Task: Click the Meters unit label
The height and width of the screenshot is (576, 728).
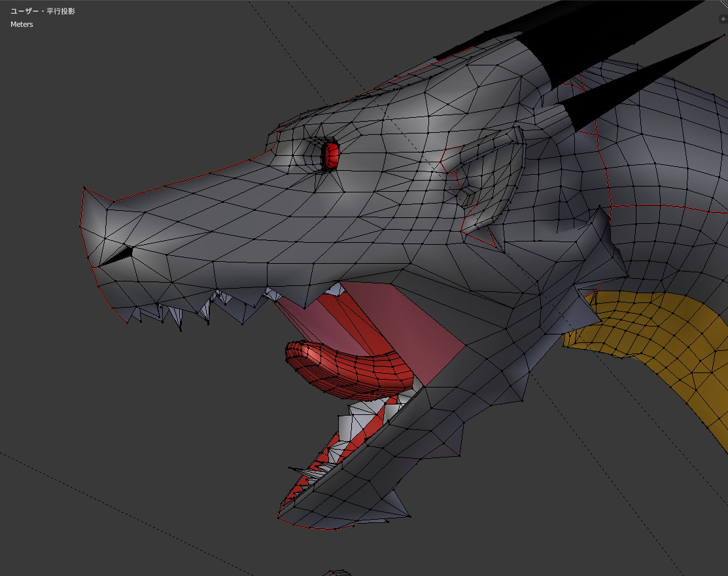Action: [22, 24]
